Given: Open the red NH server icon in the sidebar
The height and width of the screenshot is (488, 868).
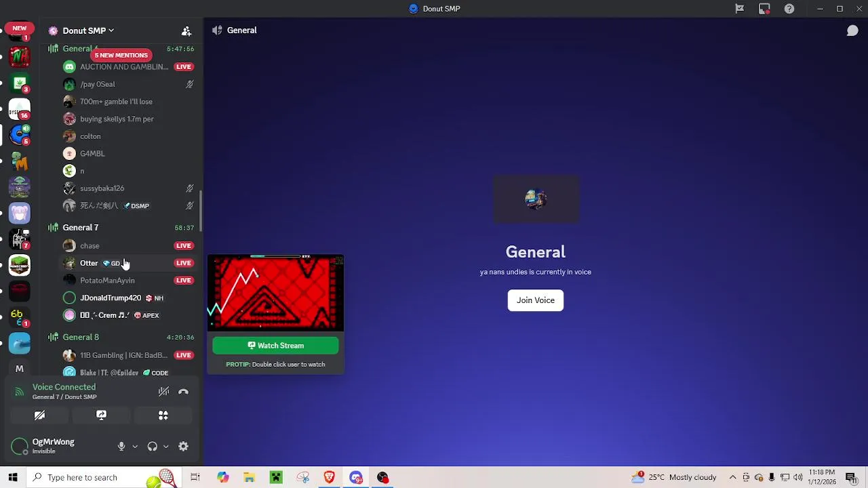Looking at the screenshot, I should [20, 57].
